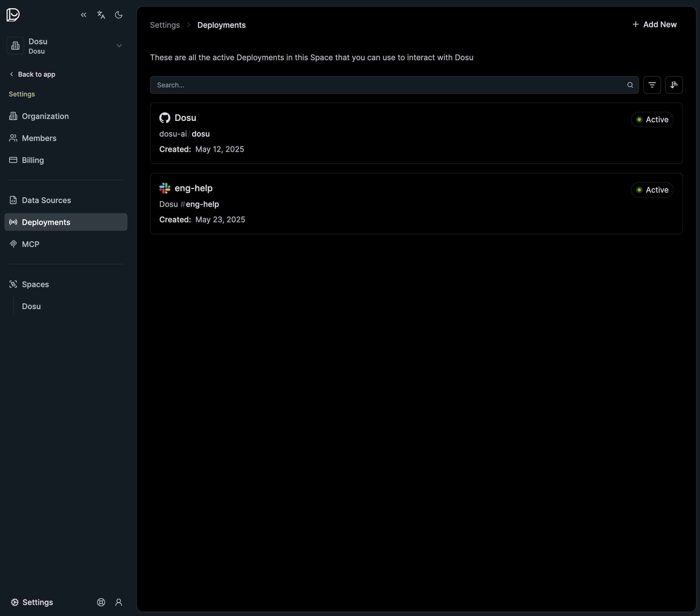Open the Dosu GitHub deployment card
700x616 pixels.
(x=416, y=133)
